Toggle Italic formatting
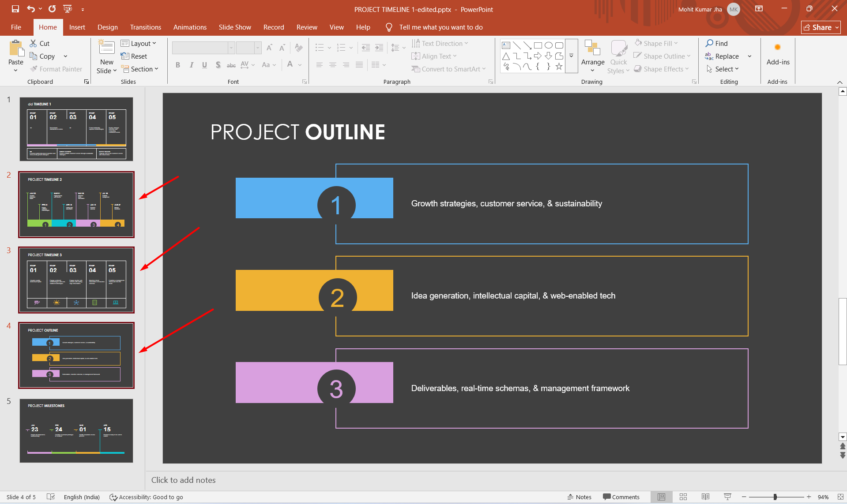Screen dimensions: 847x504 [x=191, y=65]
